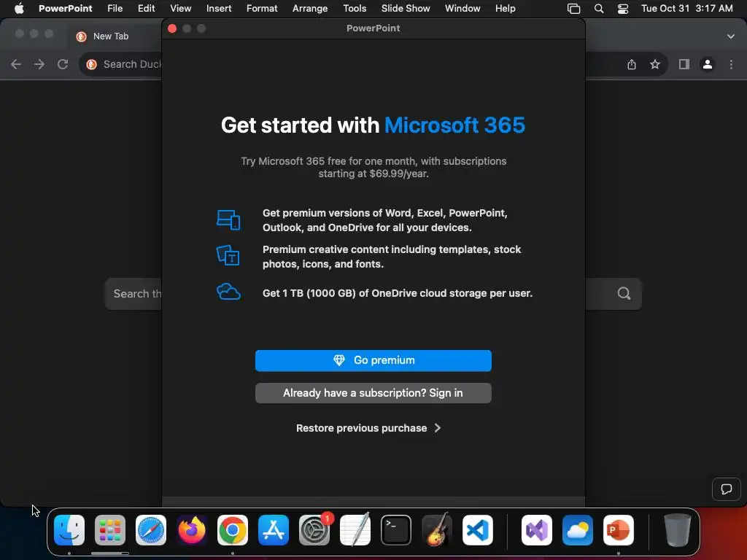Image resolution: width=747 pixels, height=560 pixels.
Task: Open Visual Studio from the Dock
Action: pyautogui.click(x=537, y=530)
